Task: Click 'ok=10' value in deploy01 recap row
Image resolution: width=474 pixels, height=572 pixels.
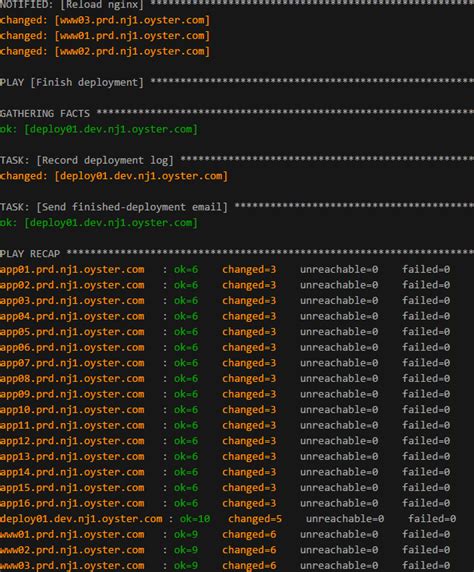Action: [x=195, y=519]
